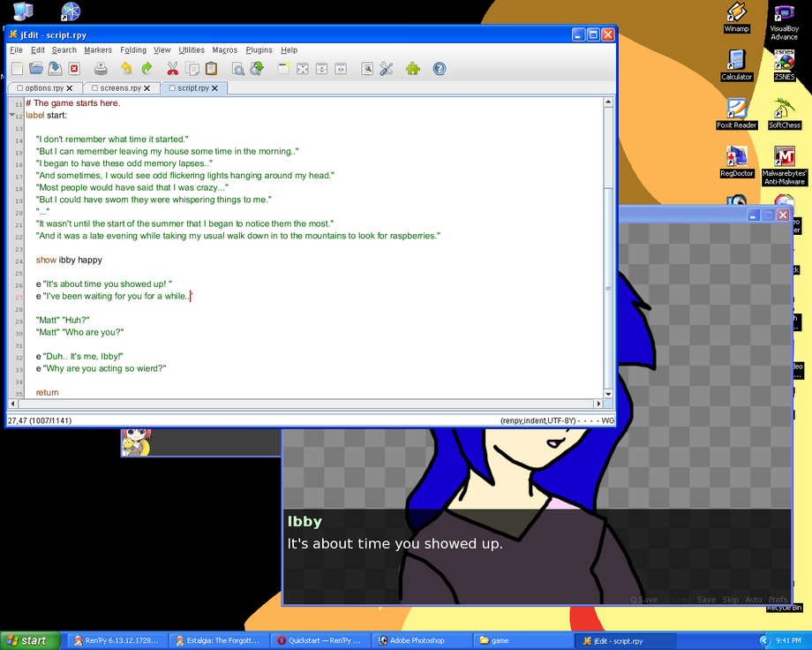
Task: Switch to the screens.rpy tab
Action: pyautogui.click(x=120, y=88)
